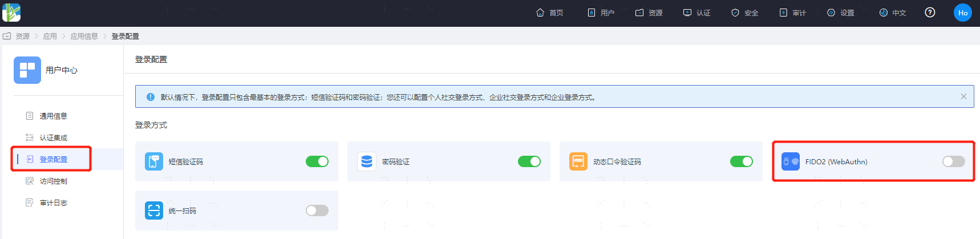Open the 安全 menu in top navigation
The width and height of the screenshot is (980, 239).
[x=745, y=13]
